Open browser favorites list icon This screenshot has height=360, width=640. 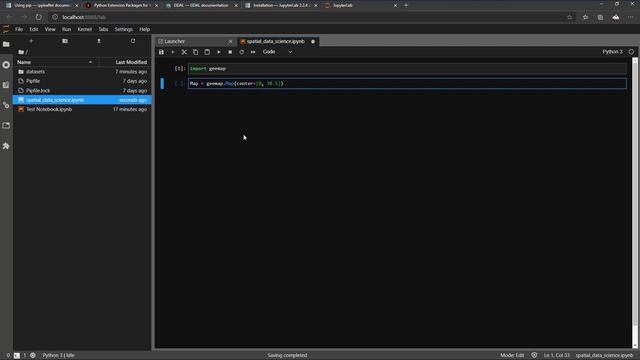(585, 17)
